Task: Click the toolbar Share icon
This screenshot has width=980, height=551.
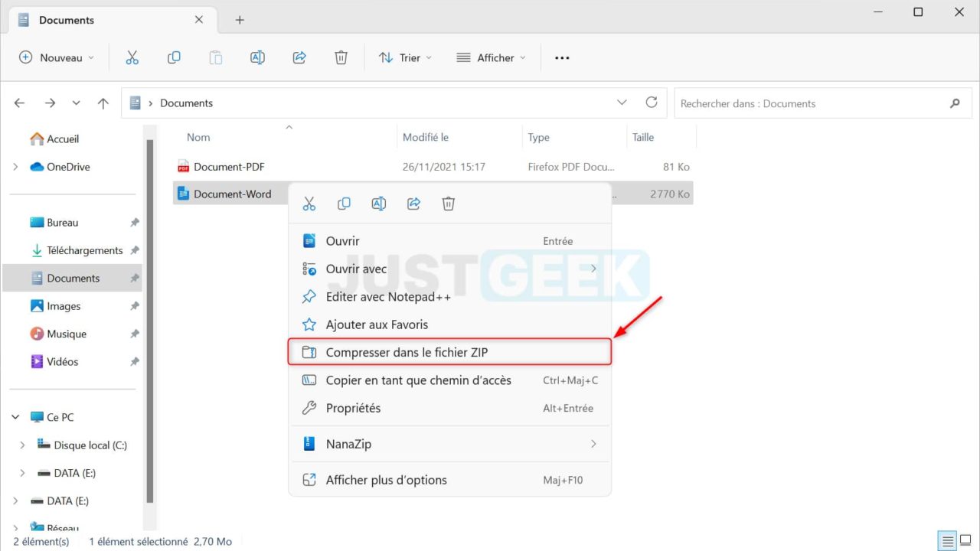Action: (x=299, y=57)
